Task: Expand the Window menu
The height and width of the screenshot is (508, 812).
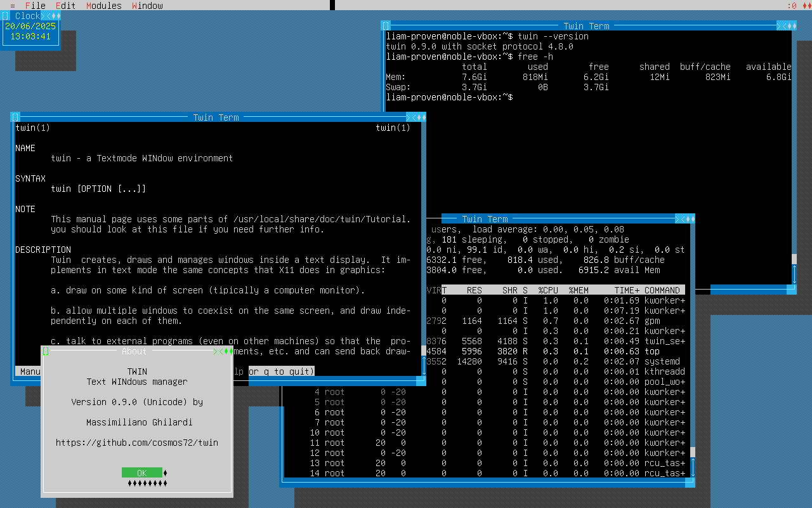Action: (147, 6)
